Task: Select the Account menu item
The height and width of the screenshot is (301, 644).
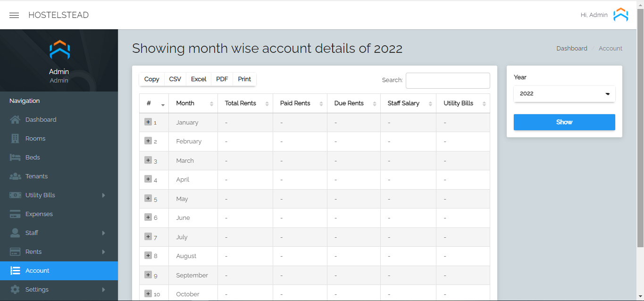Action: pos(37,271)
